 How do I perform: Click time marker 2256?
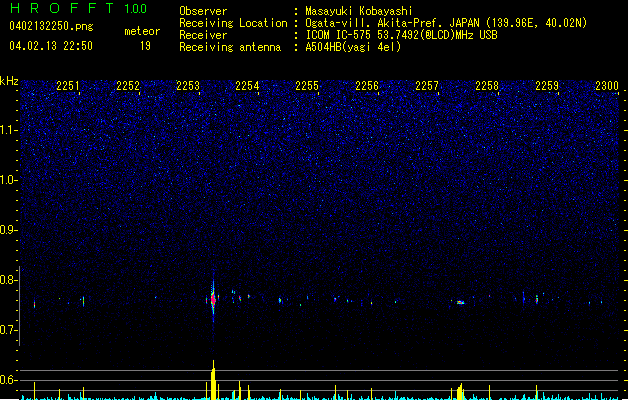click(367, 86)
